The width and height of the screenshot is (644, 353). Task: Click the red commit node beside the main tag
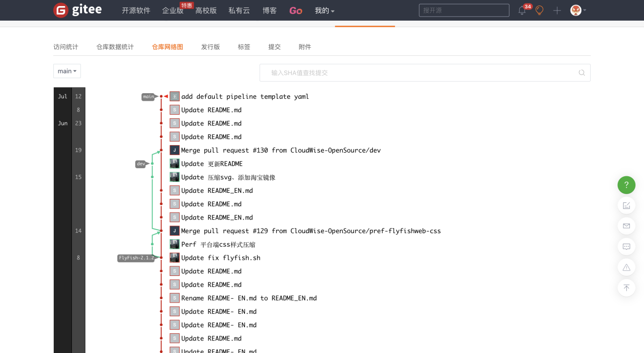coord(161,96)
